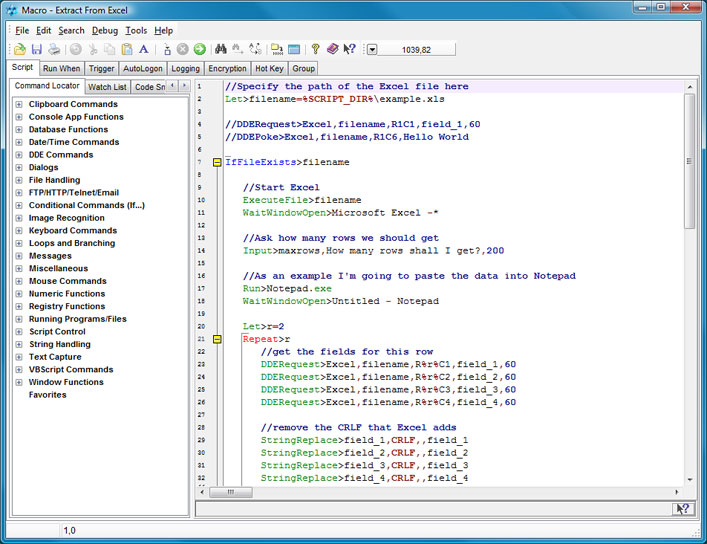Select Registry Functions in the tree
The width and height of the screenshot is (707, 544).
(67, 306)
